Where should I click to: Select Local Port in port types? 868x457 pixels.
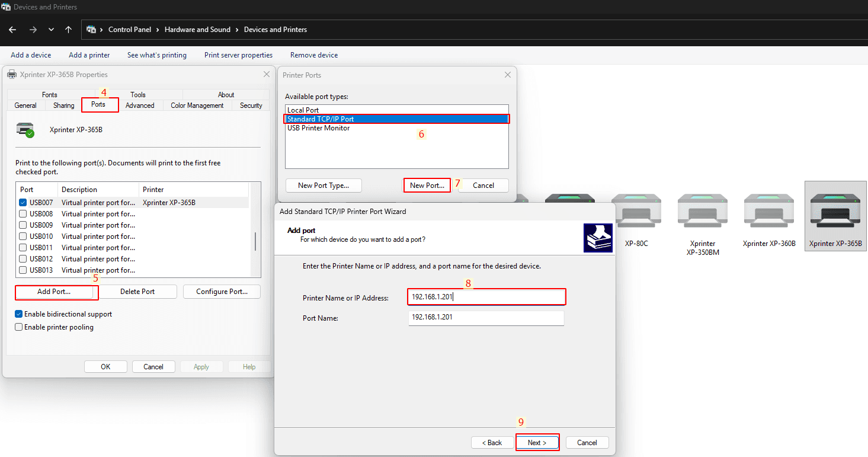(x=397, y=110)
